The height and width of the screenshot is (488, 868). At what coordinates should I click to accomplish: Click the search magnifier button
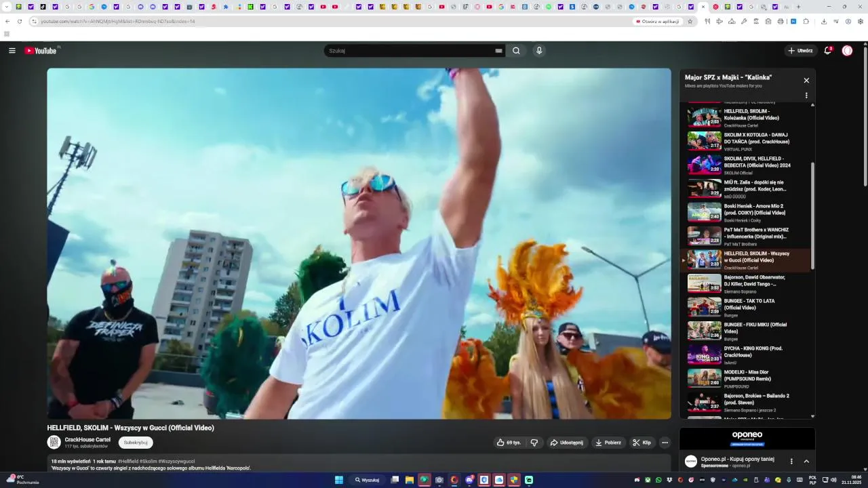click(x=516, y=51)
